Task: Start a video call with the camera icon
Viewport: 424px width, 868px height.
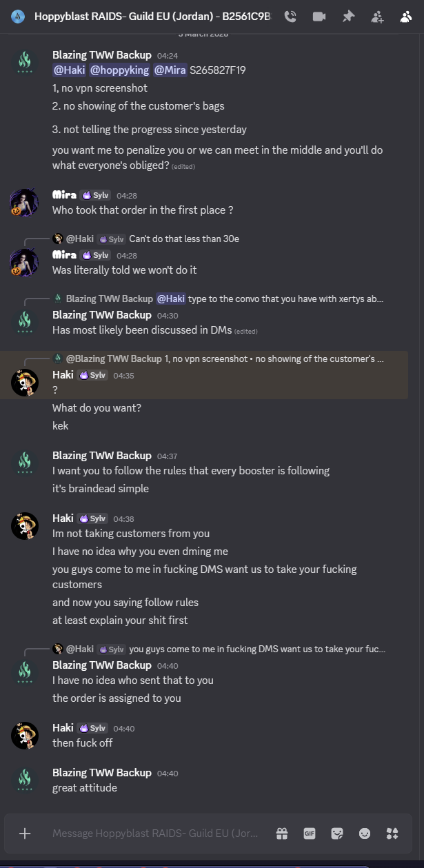Action: 319,17
